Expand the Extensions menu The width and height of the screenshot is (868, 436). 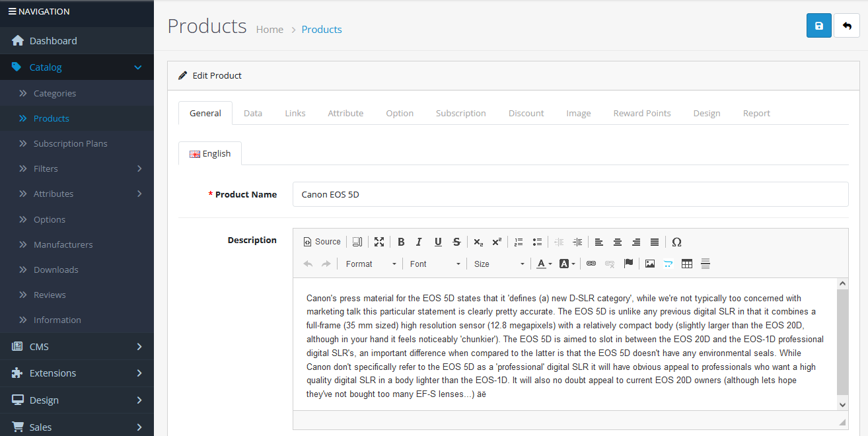pos(77,373)
